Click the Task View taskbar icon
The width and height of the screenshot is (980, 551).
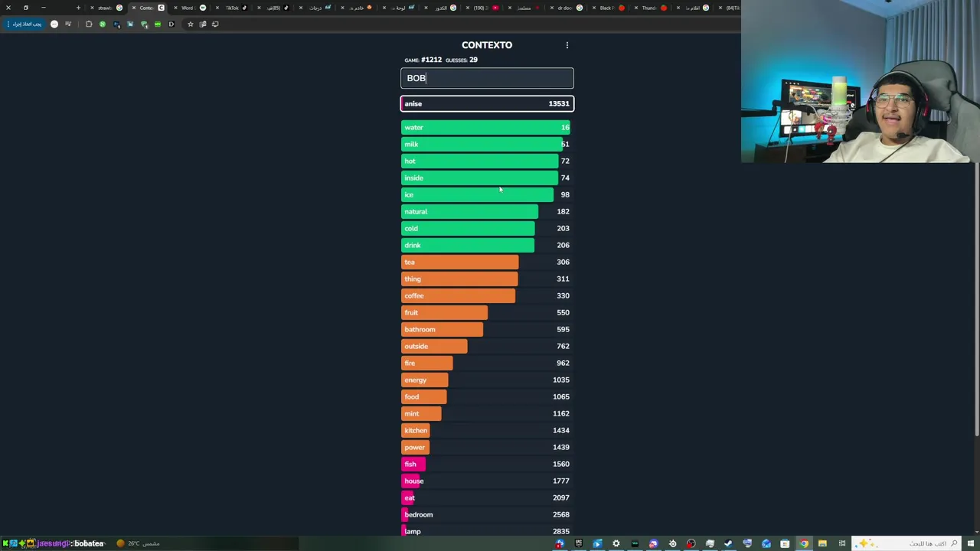[x=842, y=543]
